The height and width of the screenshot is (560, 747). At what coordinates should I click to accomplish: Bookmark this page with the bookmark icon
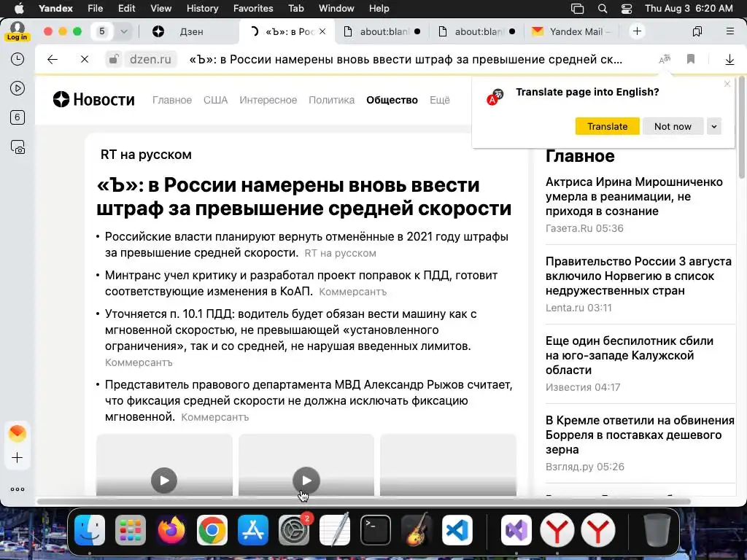tap(691, 59)
